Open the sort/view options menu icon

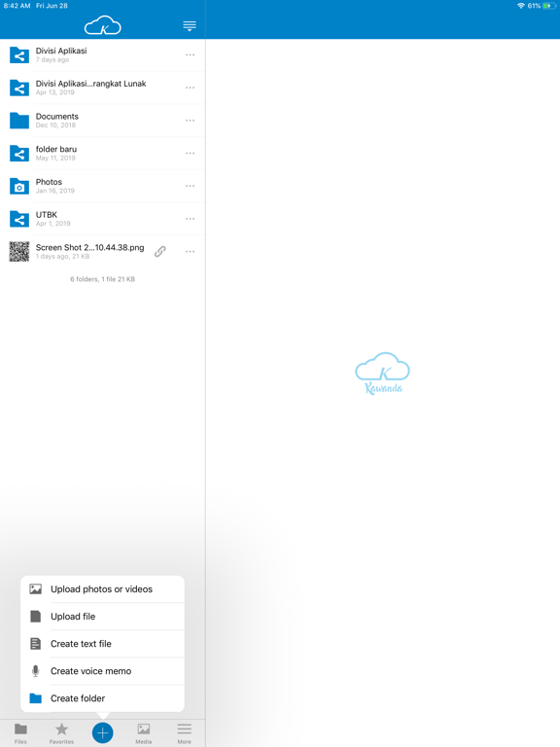pos(190,25)
